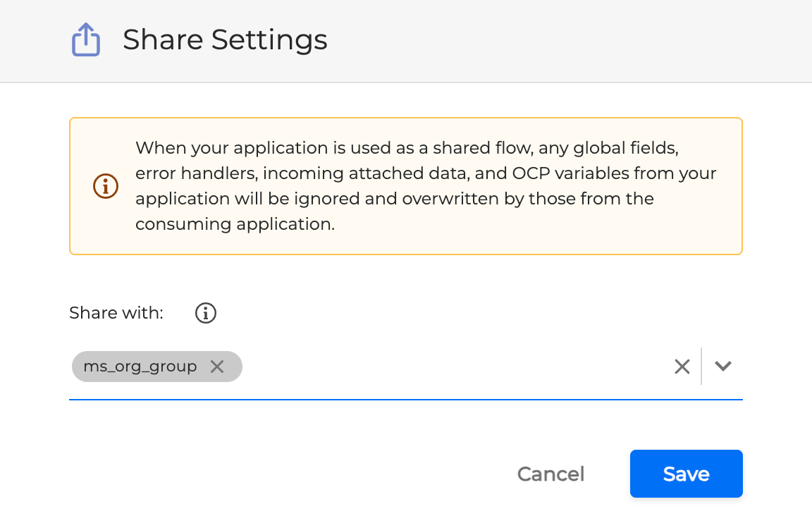
Task: Click inside the Share with input field
Action: [423, 366]
